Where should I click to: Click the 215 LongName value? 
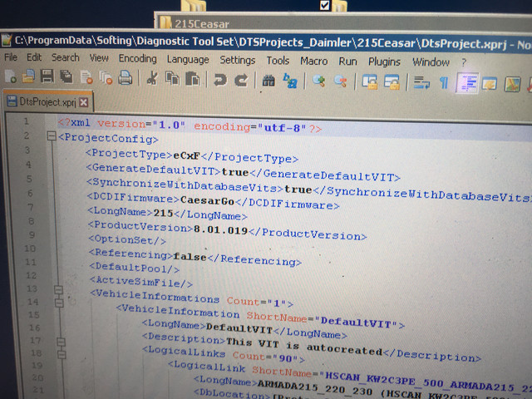pyautogui.click(x=163, y=213)
